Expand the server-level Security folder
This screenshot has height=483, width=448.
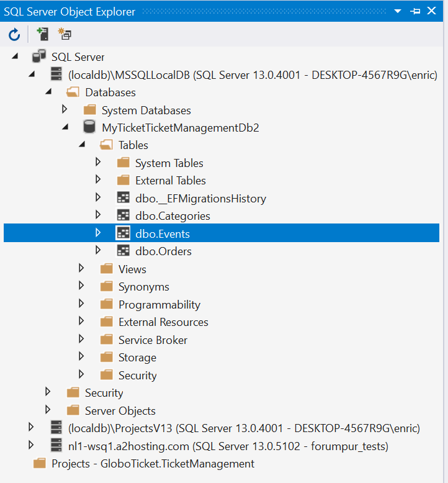[48, 392]
